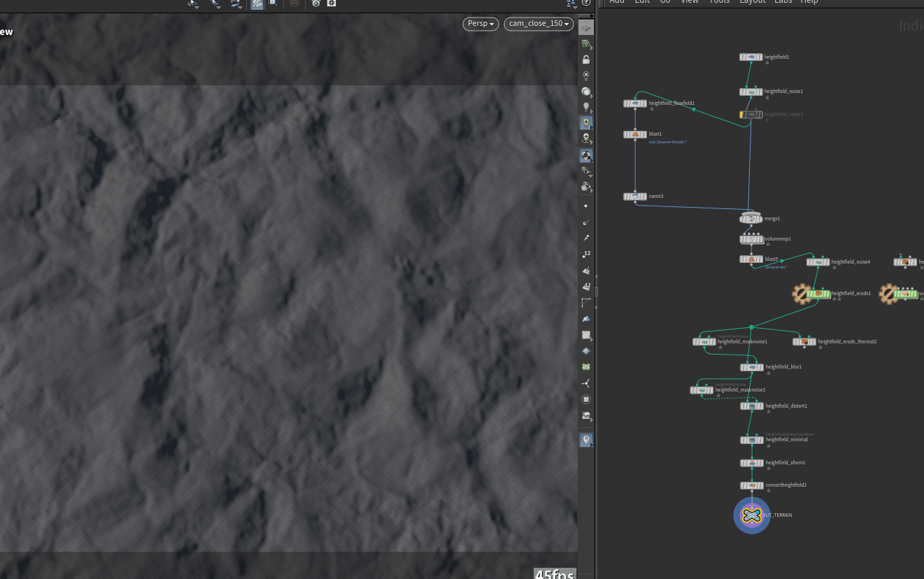Toggle display points dot icon

pyautogui.click(x=586, y=206)
